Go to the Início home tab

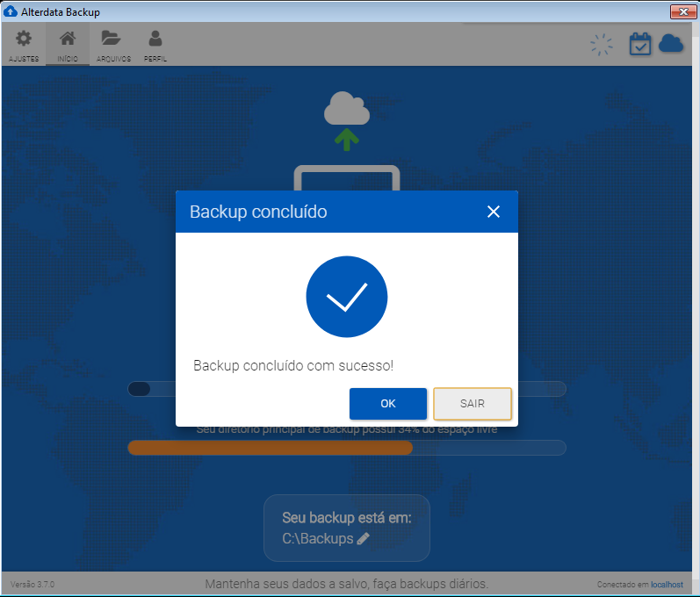[68, 45]
